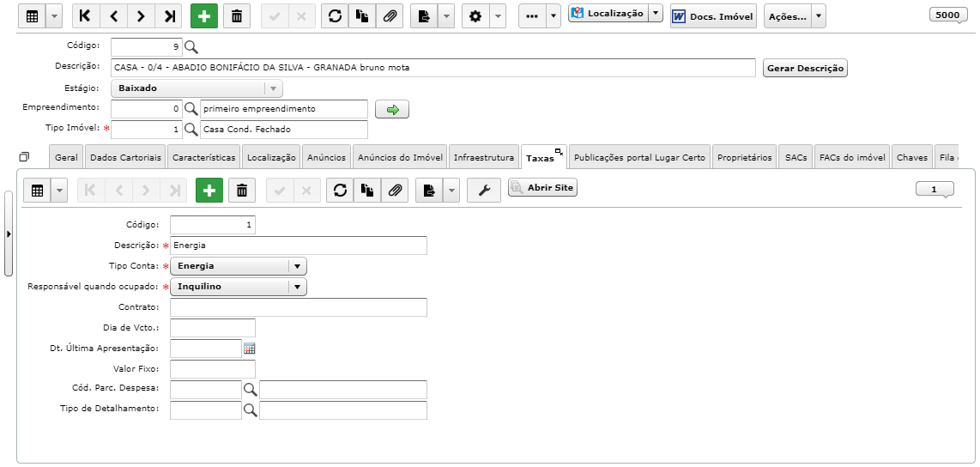The width and height of the screenshot is (980, 467).
Task: Go to previous record in top toolbar
Action: click(x=113, y=17)
